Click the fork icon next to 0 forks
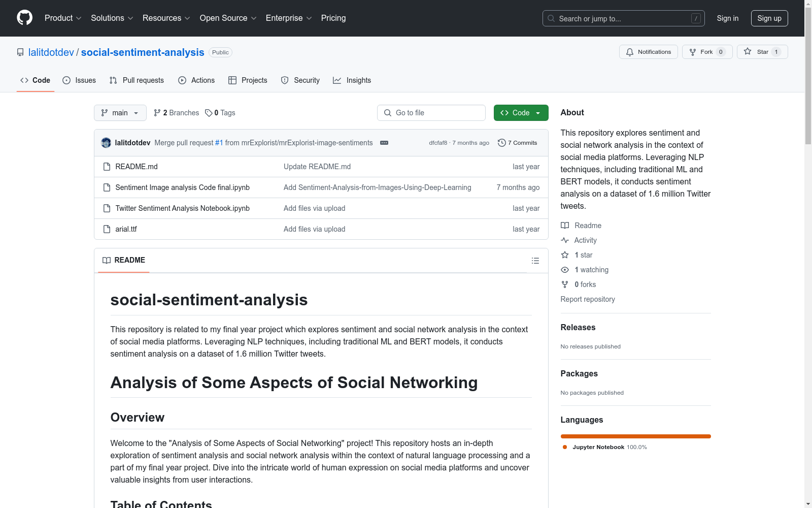The height and width of the screenshot is (508, 812). click(565, 284)
